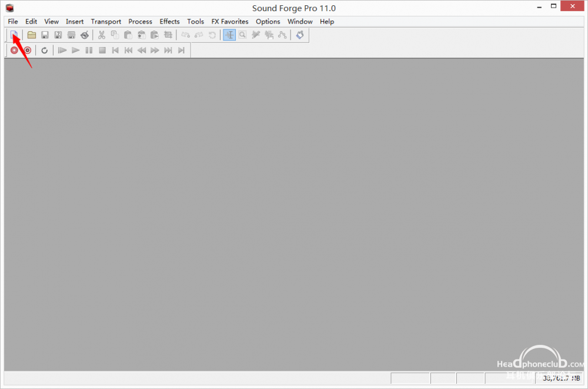Click the Repeat circular arrow icon
Screen dimensions: 588x389
pyautogui.click(x=212, y=35)
